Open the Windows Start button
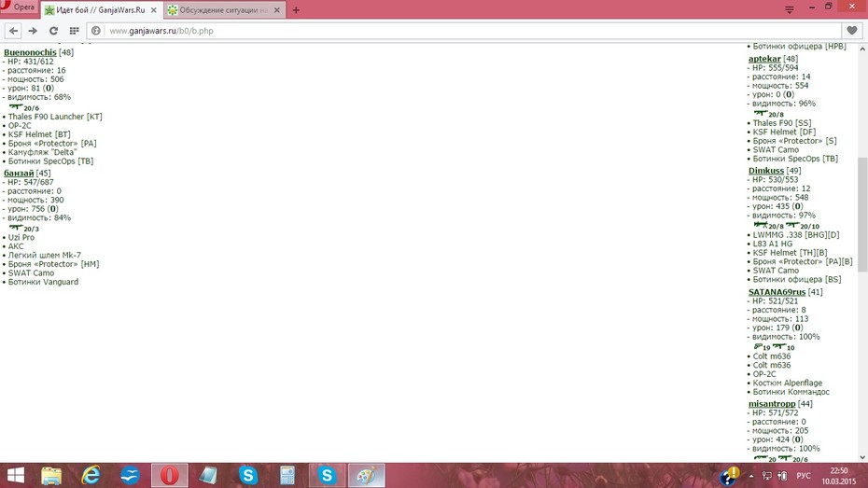 click(x=15, y=476)
